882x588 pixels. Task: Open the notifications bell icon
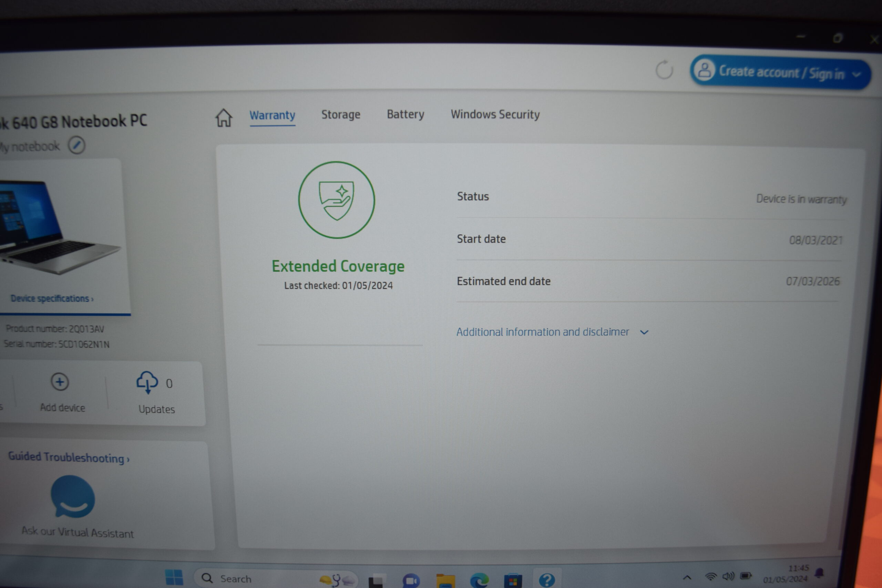(x=819, y=572)
